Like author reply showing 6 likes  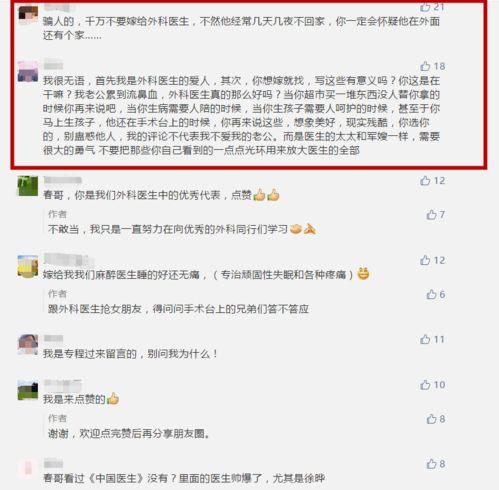pyautogui.click(x=431, y=294)
